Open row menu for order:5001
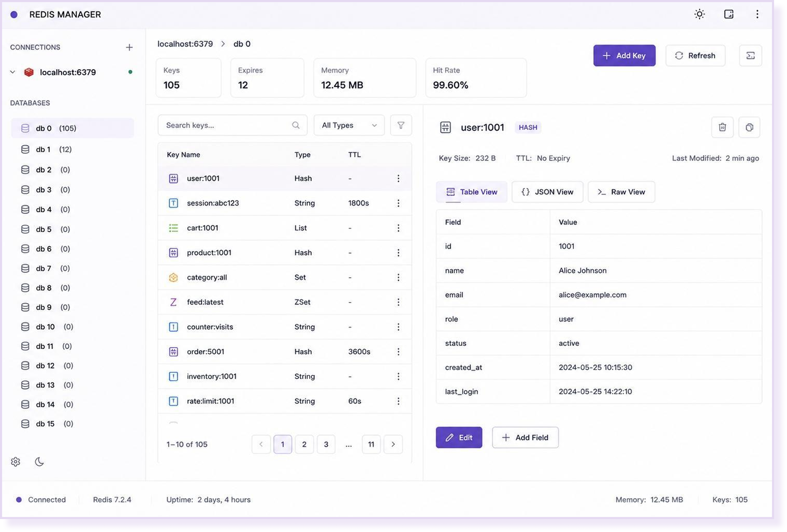787x532 pixels. [x=398, y=352]
